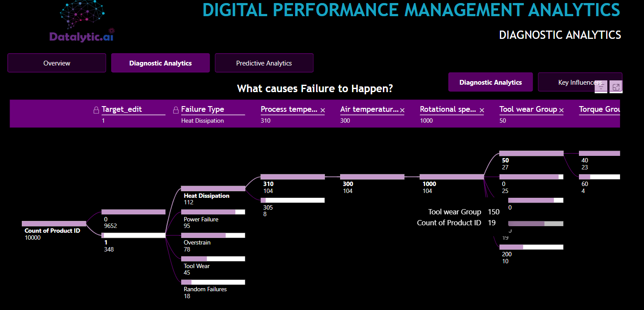Expand the Tool Wear failure node

[x=213, y=258]
